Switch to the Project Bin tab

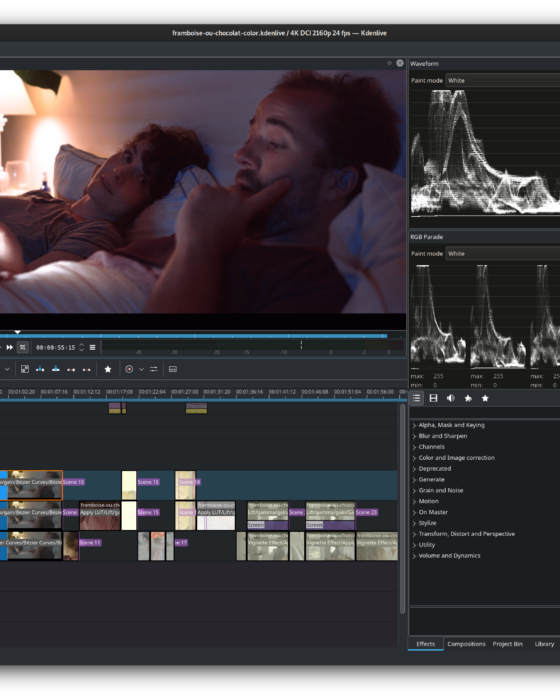pyautogui.click(x=507, y=644)
